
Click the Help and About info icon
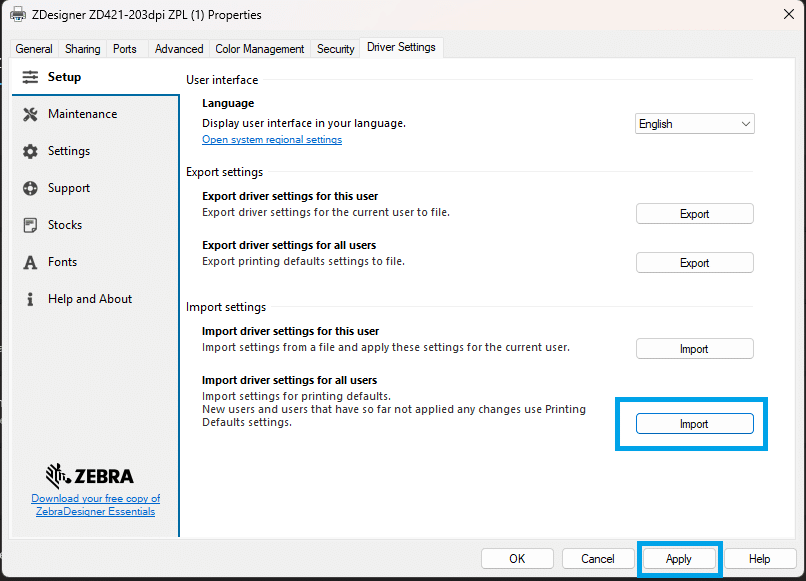[30, 299]
